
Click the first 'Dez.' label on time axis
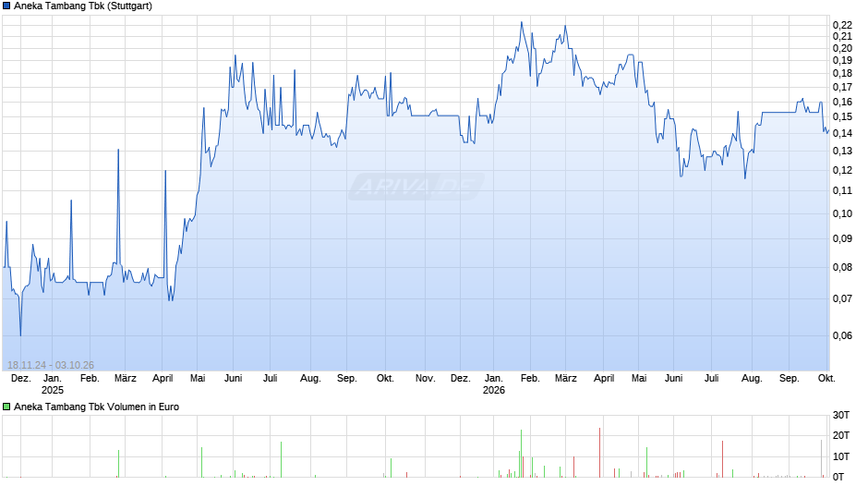21,379
